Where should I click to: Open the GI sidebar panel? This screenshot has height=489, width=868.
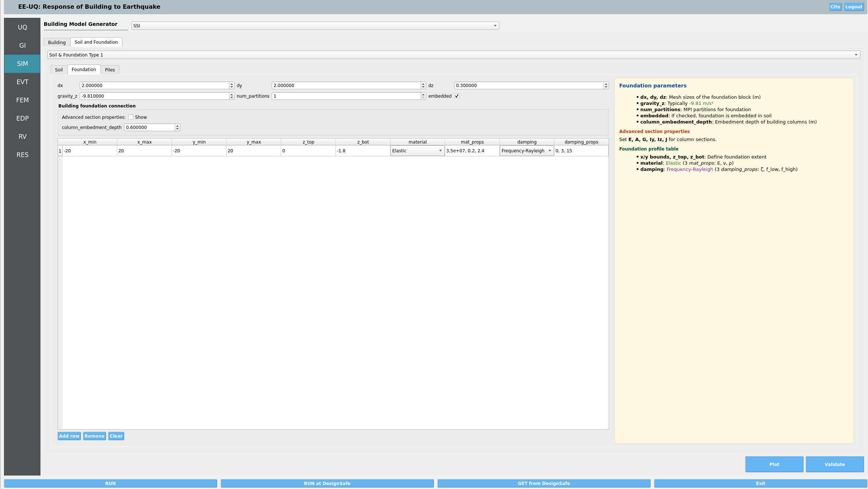tap(22, 46)
